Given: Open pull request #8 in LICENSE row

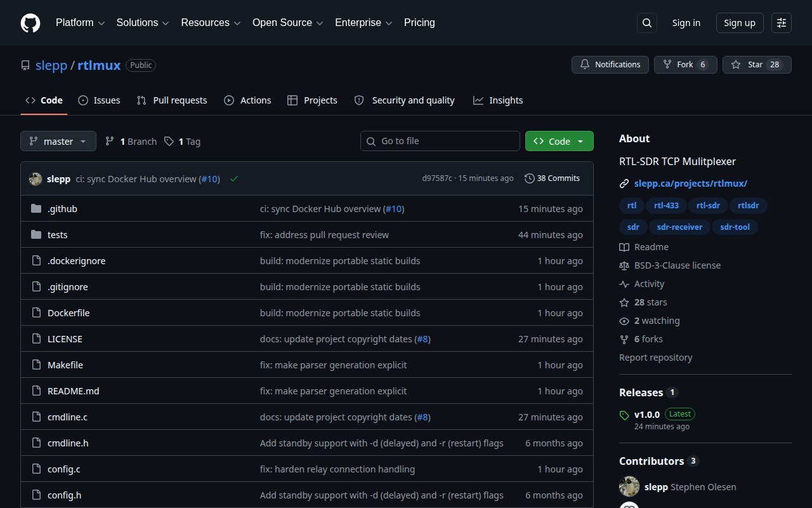Looking at the screenshot, I should (422, 339).
